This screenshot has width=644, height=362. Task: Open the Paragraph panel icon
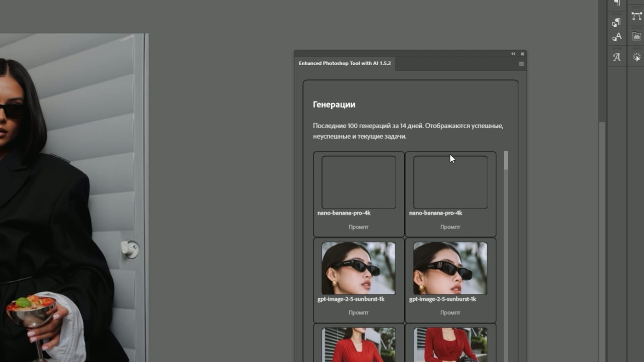(617, 3)
